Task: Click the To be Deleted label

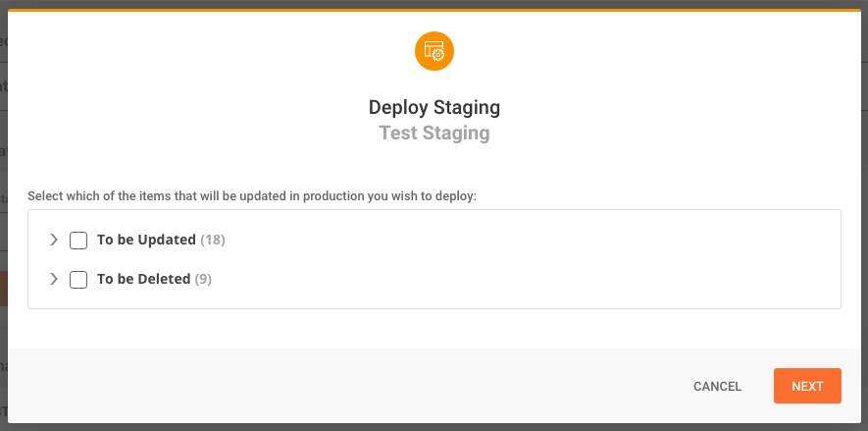Action: click(143, 279)
